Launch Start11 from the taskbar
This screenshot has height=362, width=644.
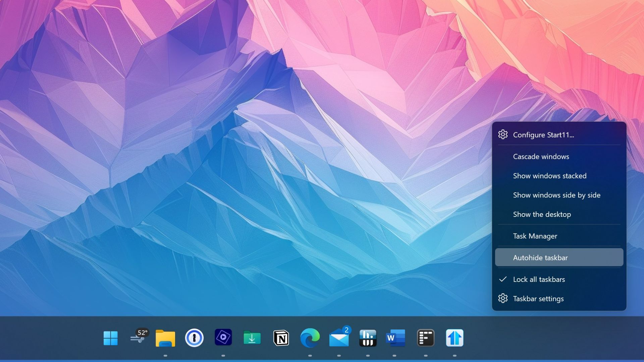point(454,339)
